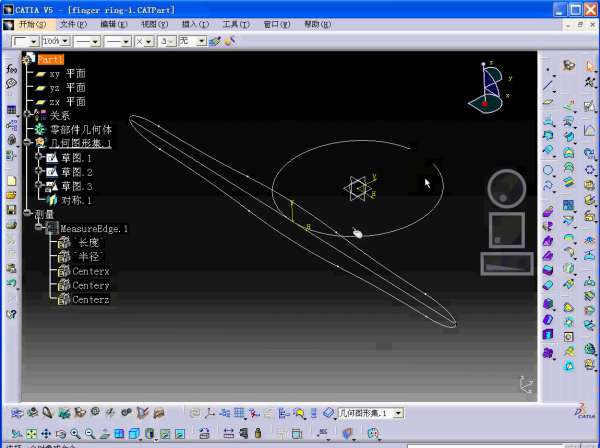
Task: Click the Zoom In magnifier icon
Action: [x=76, y=434]
